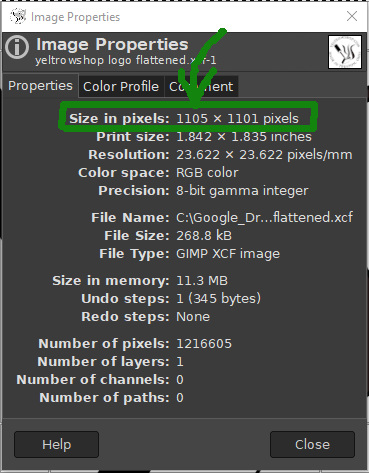Select the File Size 268.8 kB value
369x473 pixels.
204,236
